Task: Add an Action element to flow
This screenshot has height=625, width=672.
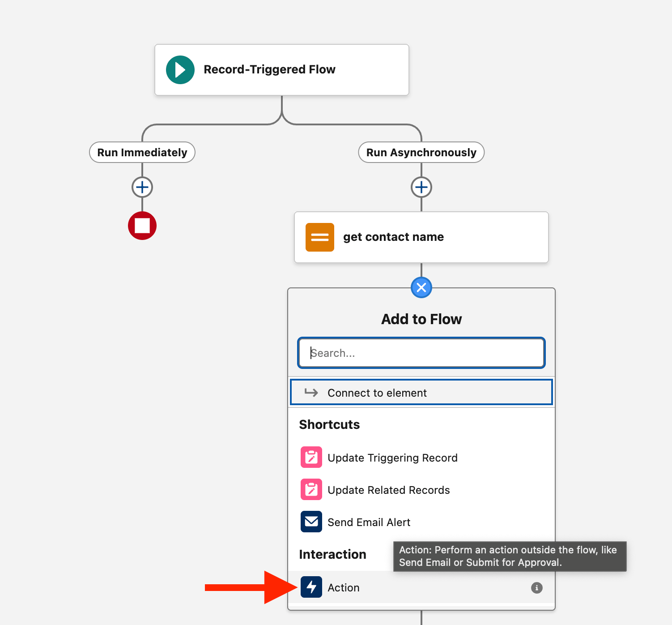Action: pyautogui.click(x=421, y=588)
